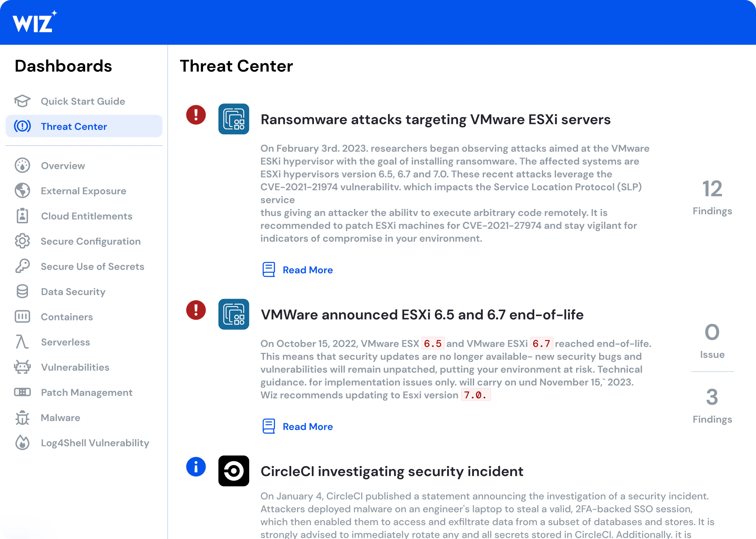Click the Malware sidebar icon
The height and width of the screenshot is (539, 756).
22,417
